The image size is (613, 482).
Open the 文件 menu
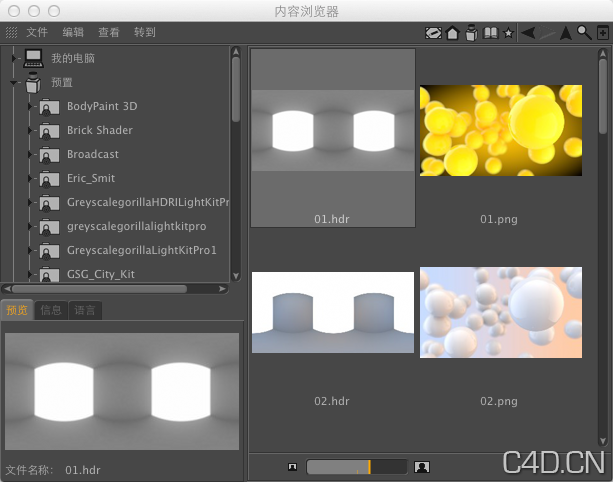(37, 32)
